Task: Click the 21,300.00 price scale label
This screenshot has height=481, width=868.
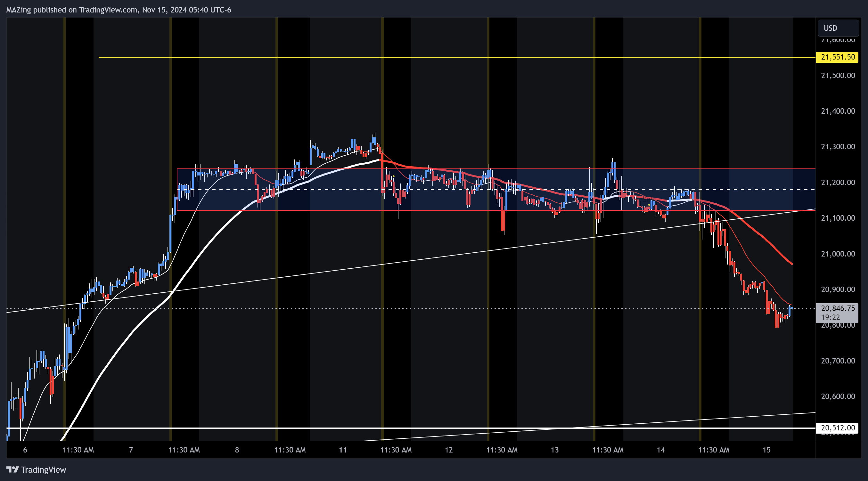Action: click(838, 147)
